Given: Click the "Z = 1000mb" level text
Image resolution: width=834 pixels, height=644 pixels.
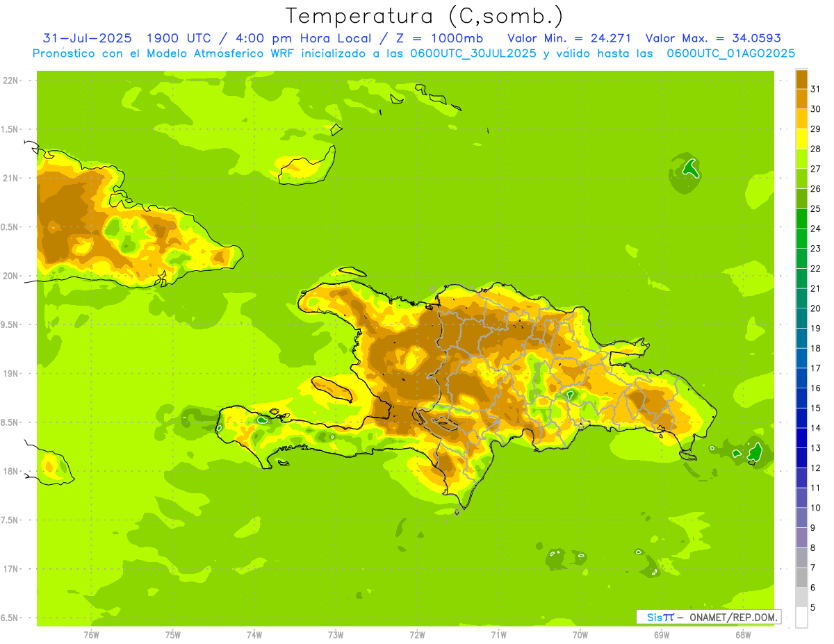Looking at the screenshot, I should point(439,38).
